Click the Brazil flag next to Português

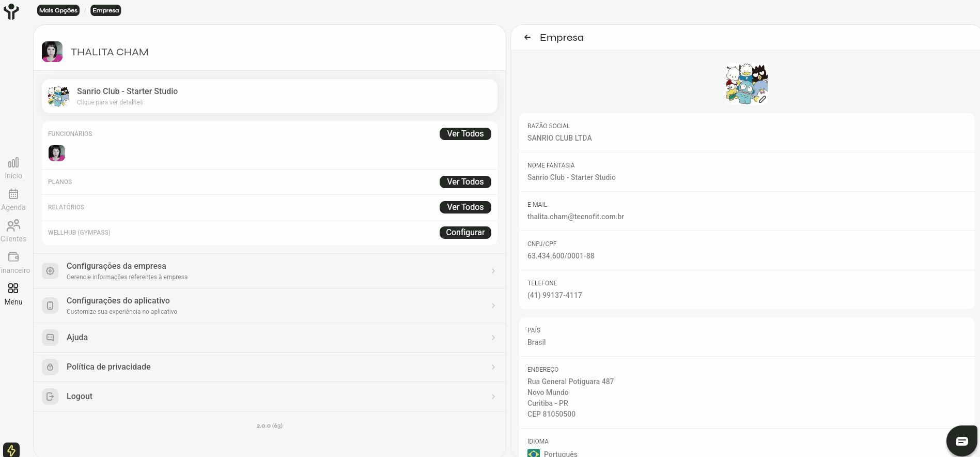pos(534,453)
